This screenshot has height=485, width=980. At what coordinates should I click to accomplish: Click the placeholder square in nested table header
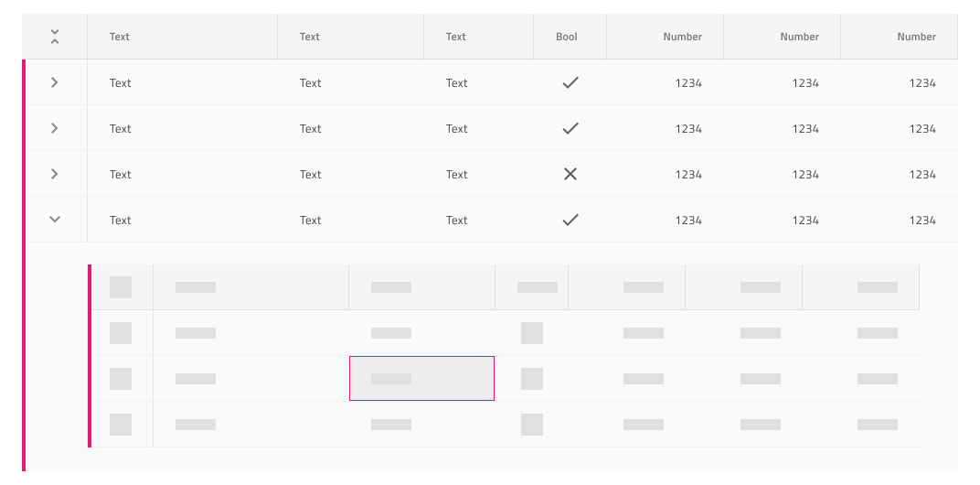click(x=121, y=287)
